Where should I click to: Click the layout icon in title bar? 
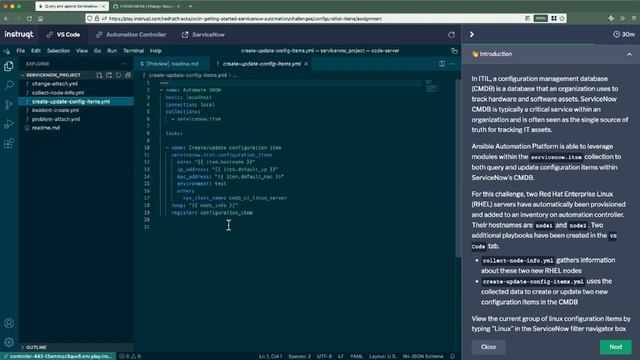pos(454,51)
